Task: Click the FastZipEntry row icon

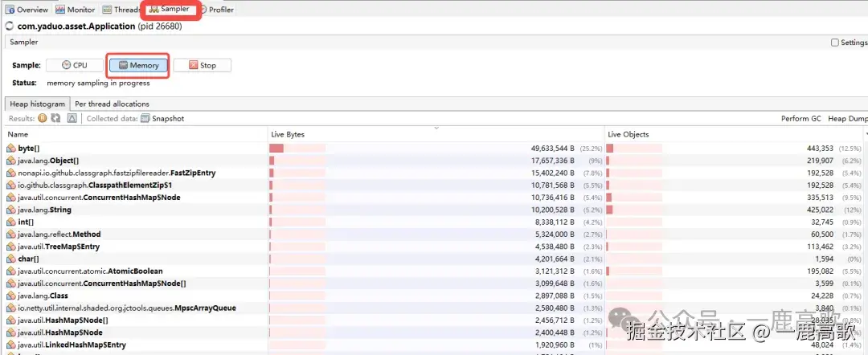Action: point(11,173)
